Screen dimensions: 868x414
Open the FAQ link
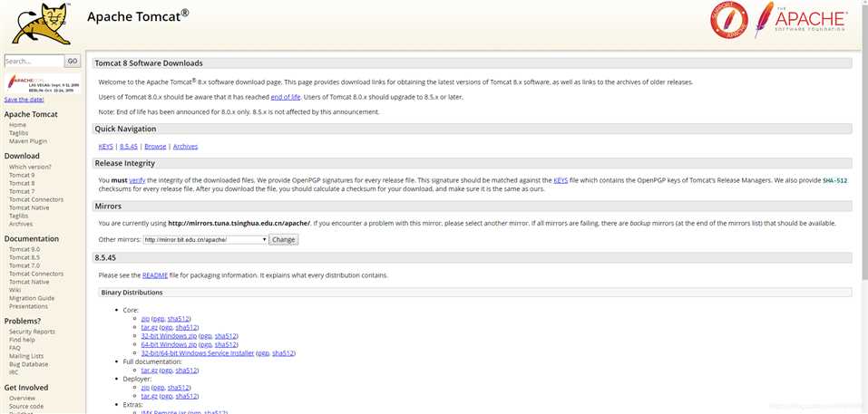(15, 348)
